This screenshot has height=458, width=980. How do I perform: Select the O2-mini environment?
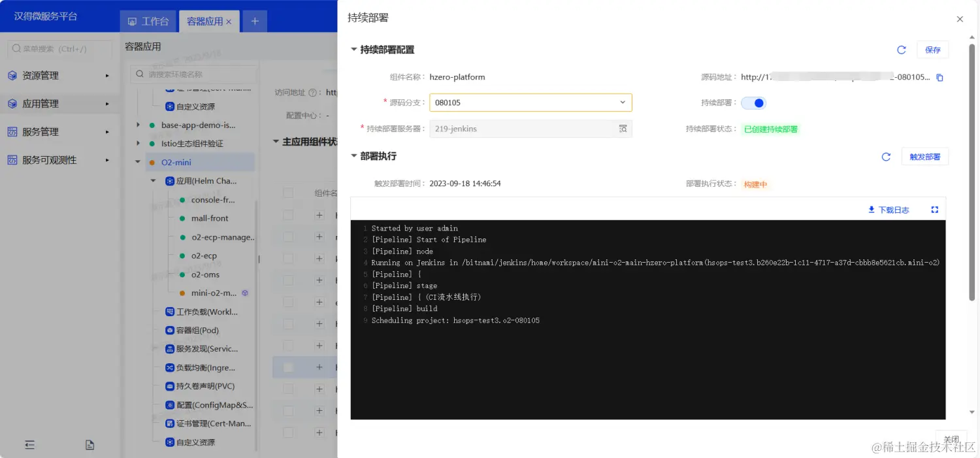point(176,162)
